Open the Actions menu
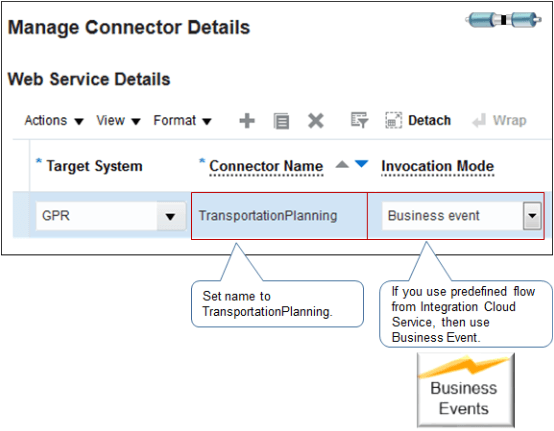The height and width of the screenshot is (431, 554). (54, 121)
